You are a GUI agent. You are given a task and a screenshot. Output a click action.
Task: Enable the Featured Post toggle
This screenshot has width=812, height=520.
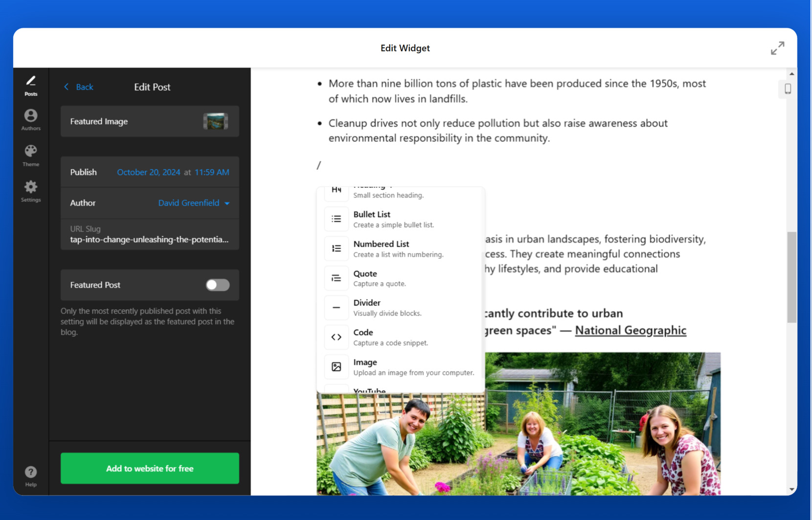[217, 285]
